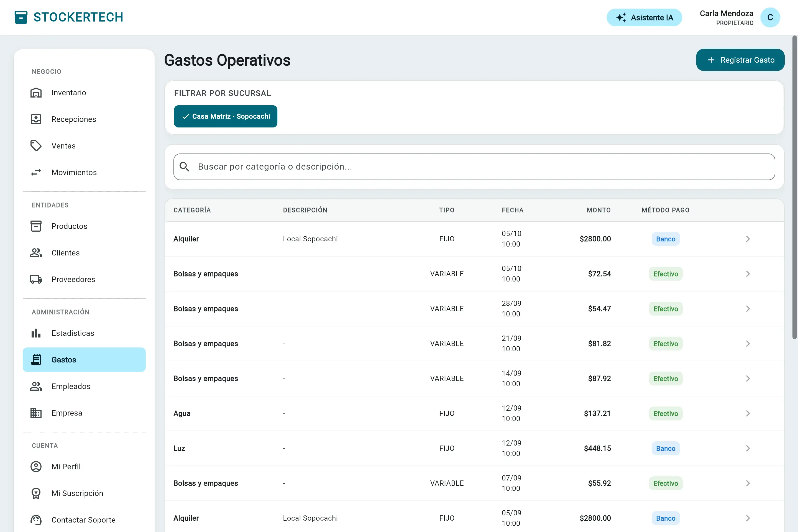Click the Registrar Gasto button
Image resolution: width=798 pixels, height=532 pixels.
pos(740,60)
